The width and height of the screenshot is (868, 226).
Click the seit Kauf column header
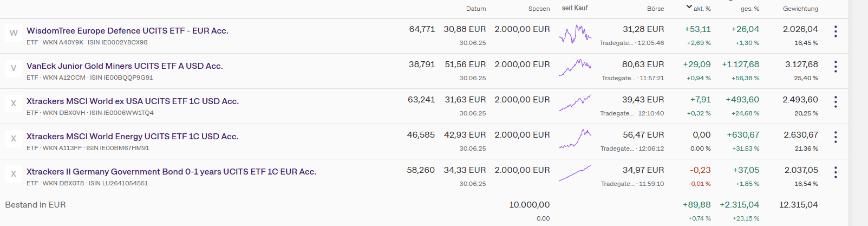click(575, 8)
